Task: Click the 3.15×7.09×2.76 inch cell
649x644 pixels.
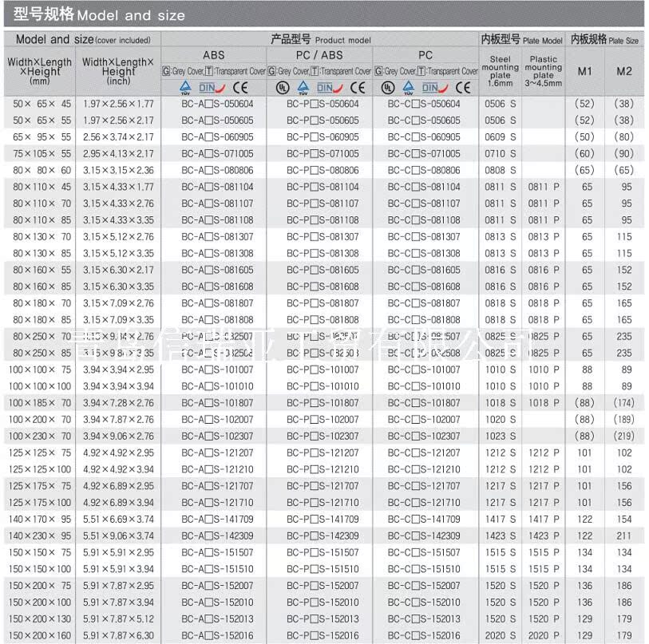Action: pyautogui.click(x=118, y=303)
